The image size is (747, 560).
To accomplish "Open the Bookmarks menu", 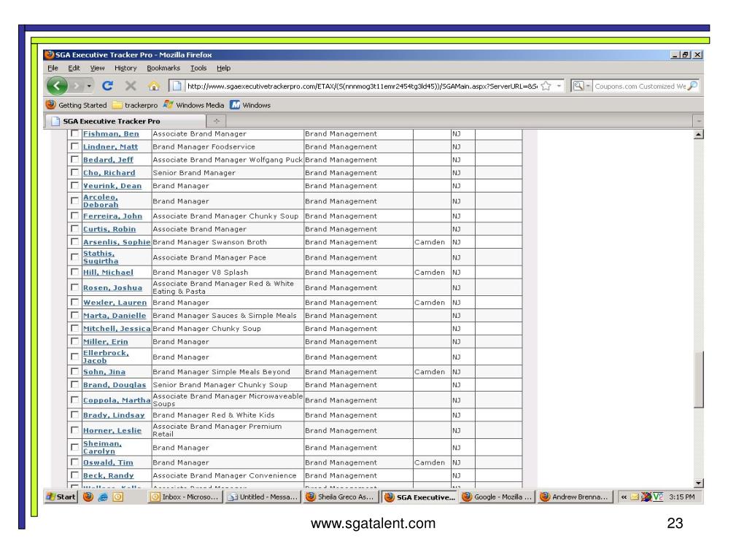I will point(163,68).
